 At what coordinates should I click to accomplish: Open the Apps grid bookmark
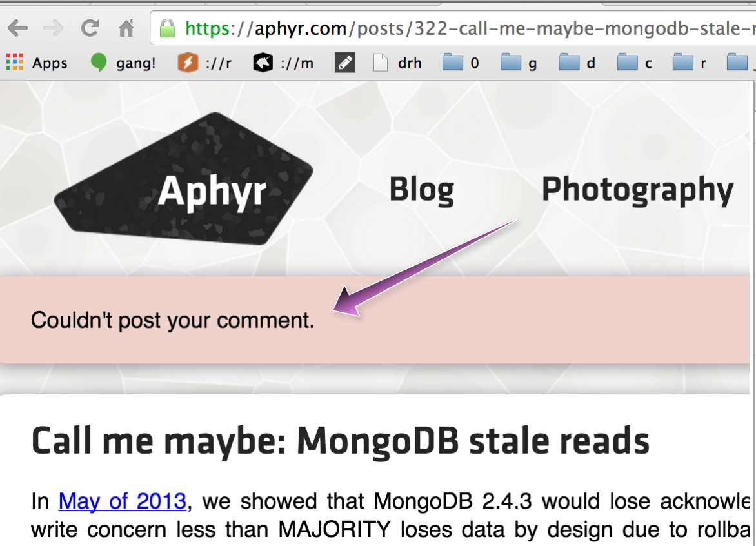click(37, 63)
